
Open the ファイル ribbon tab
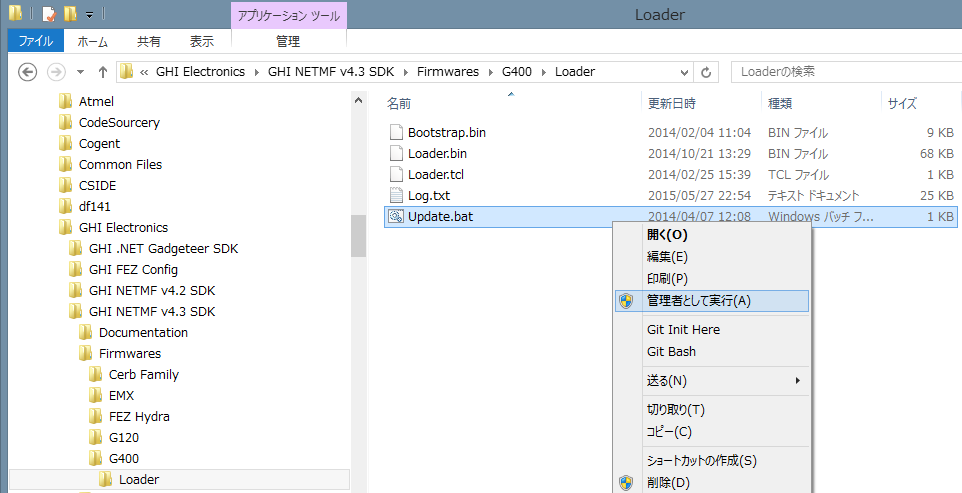37,41
